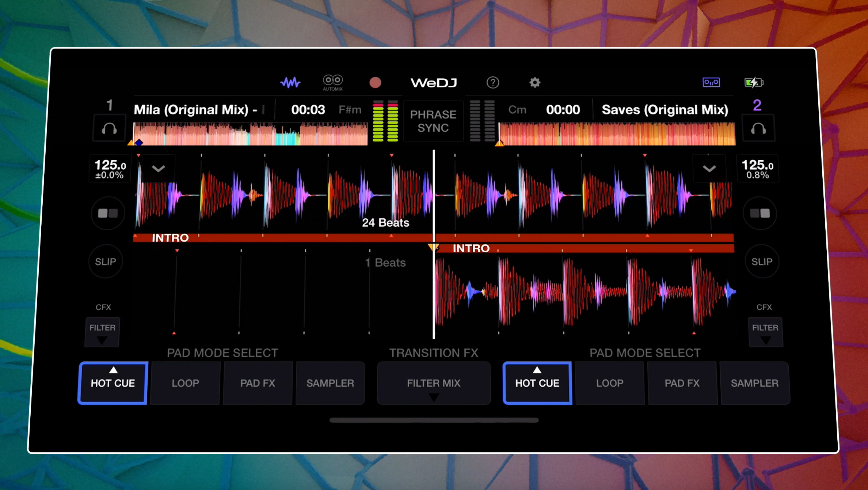This screenshot has width=868, height=490.
Task: Enable SLIP mode on deck 2
Action: click(762, 262)
